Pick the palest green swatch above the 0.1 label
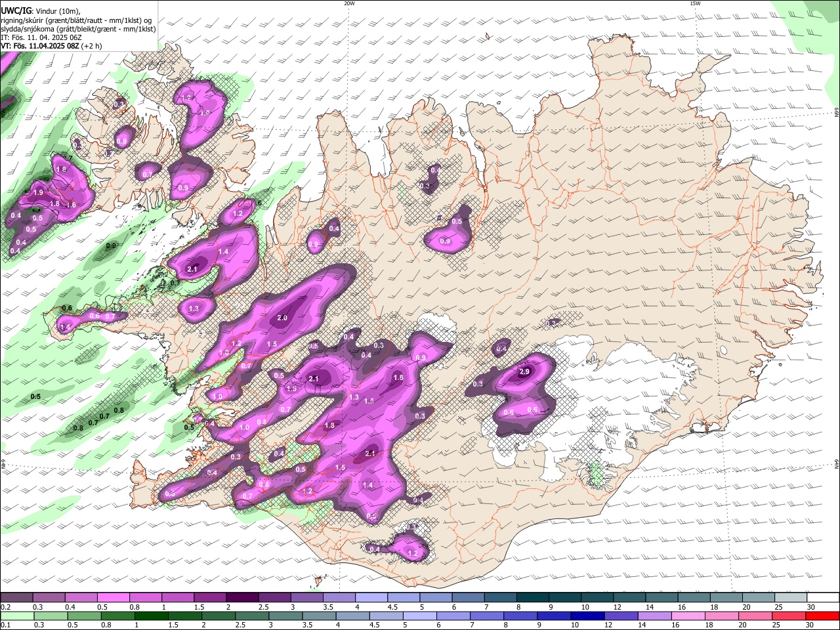This screenshot has height=630, width=840. click(x=16, y=616)
